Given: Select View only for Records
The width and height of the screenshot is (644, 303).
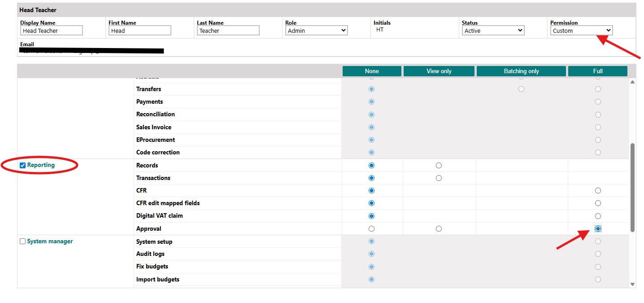Looking at the screenshot, I should [x=439, y=165].
